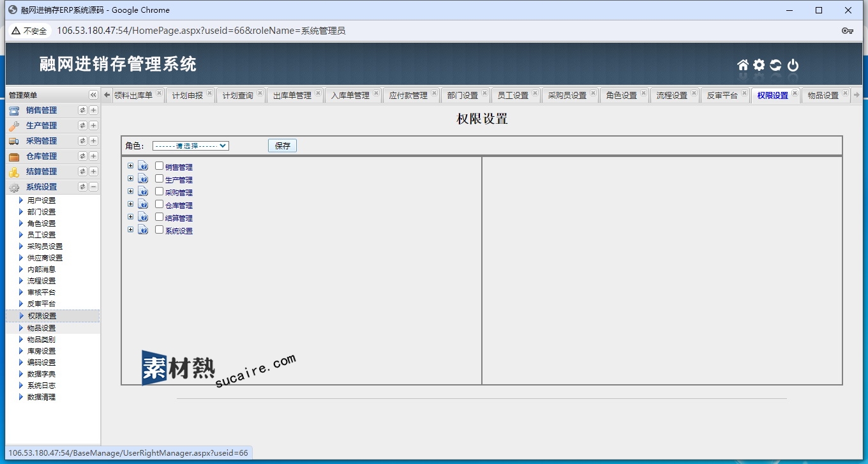
Task: Open 用户设置 in the sidebar
Action: click(x=41, y=200)
